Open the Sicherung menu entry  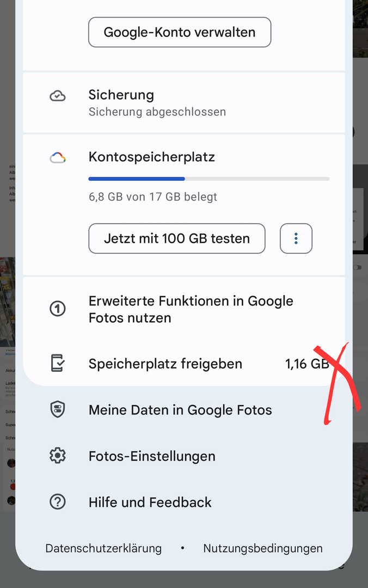[x=157, y=102]
